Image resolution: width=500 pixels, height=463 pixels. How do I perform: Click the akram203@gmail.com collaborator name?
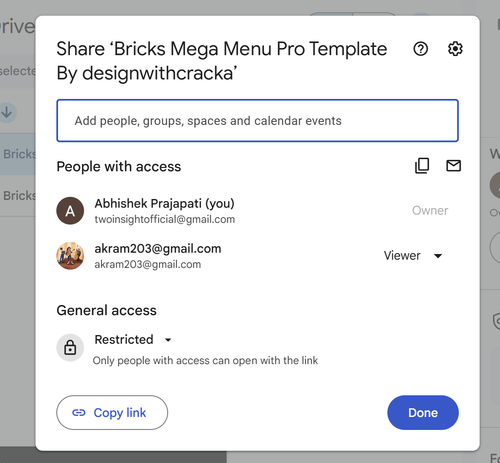click(x=158, y=249)
